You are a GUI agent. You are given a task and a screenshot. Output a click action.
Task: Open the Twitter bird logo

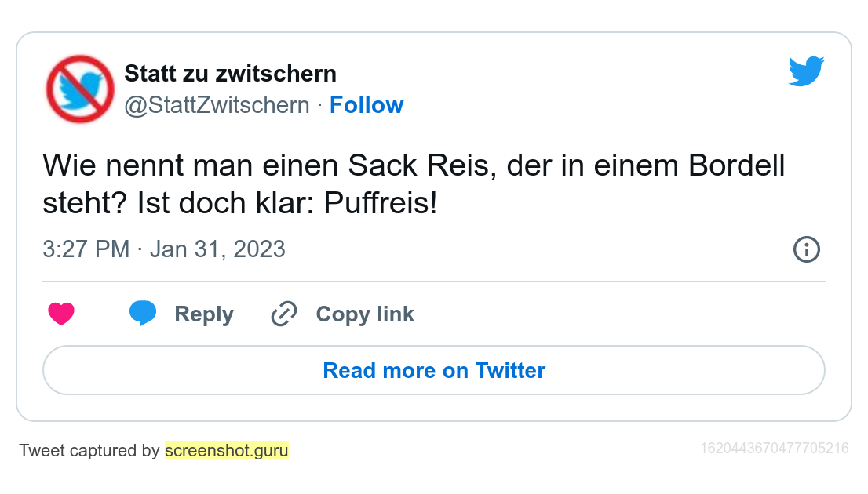tap(806, 71)
